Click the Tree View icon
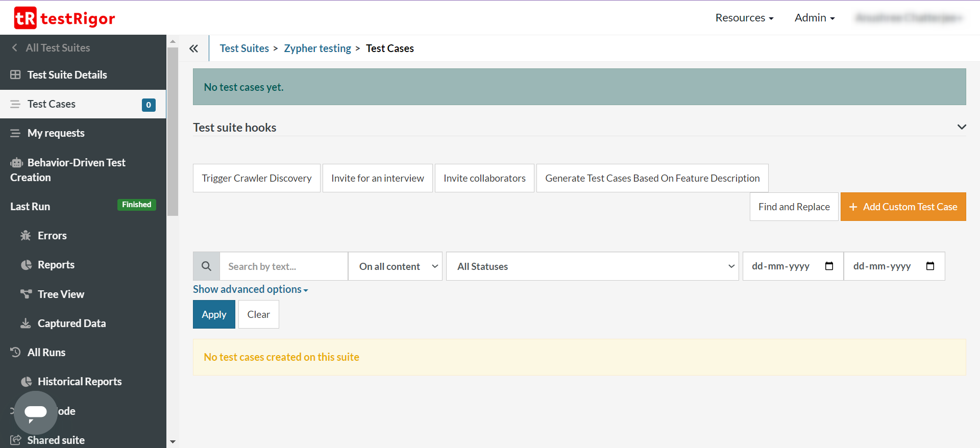 coord(26,294)
